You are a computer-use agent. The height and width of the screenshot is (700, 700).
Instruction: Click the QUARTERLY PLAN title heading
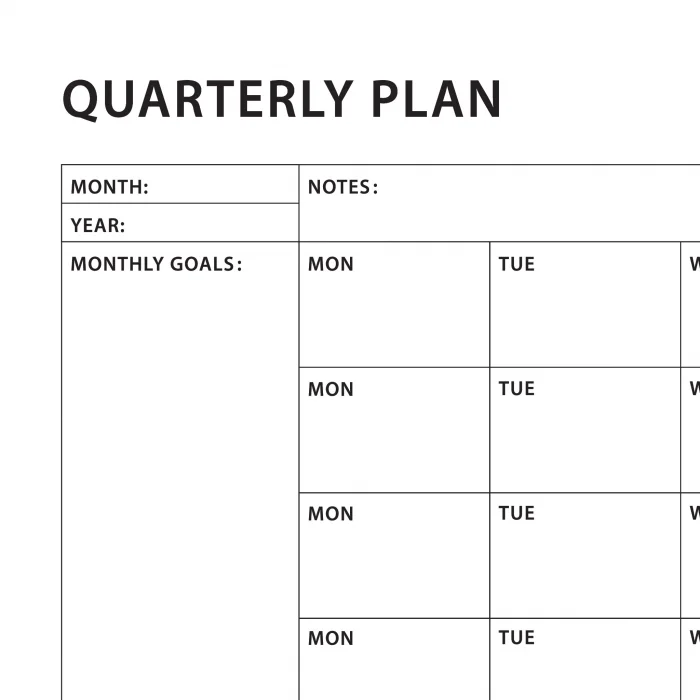(282, 99)
